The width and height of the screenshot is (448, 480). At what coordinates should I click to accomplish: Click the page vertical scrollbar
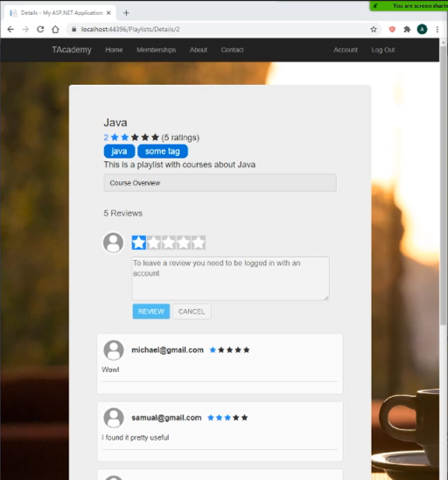point(444,184)
